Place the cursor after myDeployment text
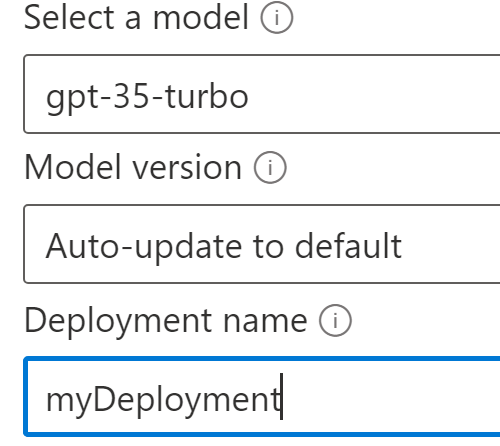500x446 pixels. [282, 397]
